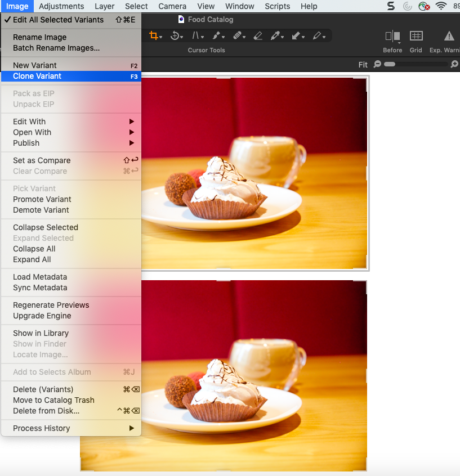Click the globe icon with red badge

[423, 6]
